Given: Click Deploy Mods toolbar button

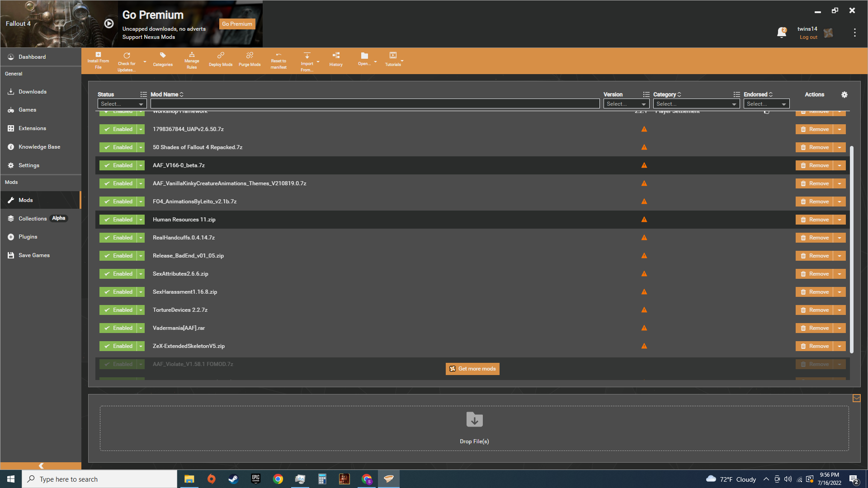Looking at the screenshot, I should (221, 60).
